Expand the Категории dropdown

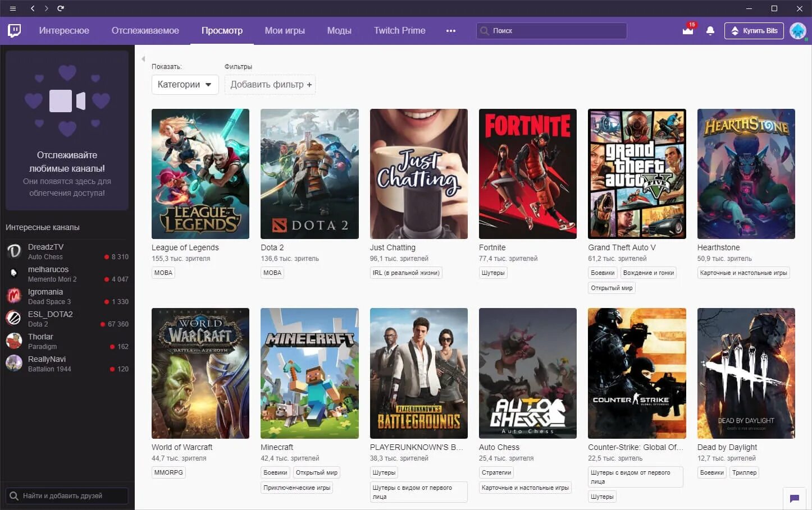point(185,85)
